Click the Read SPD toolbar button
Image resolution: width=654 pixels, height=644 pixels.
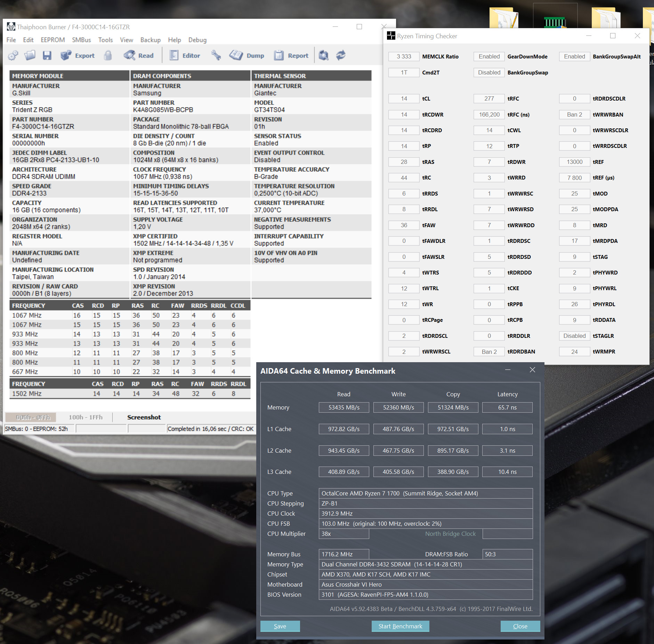point(138,55)
